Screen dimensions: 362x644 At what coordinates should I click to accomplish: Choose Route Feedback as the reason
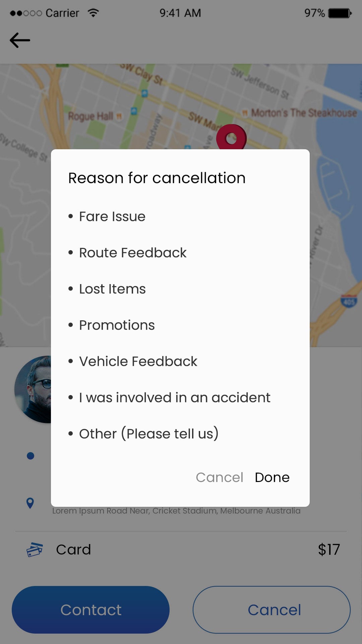[x=132, y=253]
